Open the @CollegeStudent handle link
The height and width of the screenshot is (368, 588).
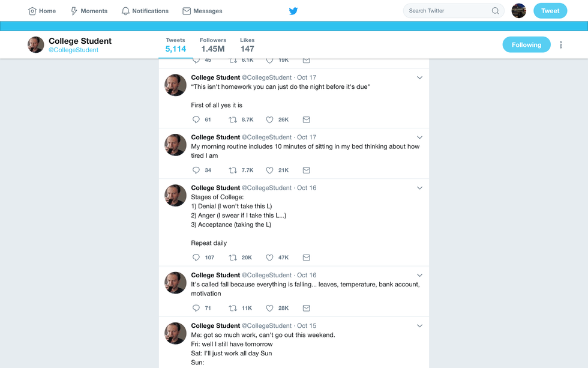pos(73,50)
